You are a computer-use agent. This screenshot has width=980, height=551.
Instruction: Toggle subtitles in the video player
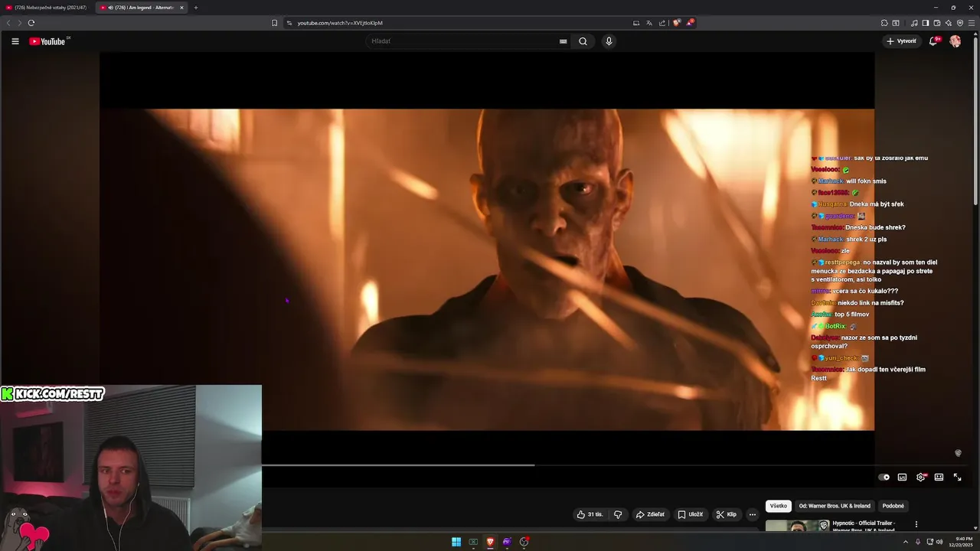902,477
